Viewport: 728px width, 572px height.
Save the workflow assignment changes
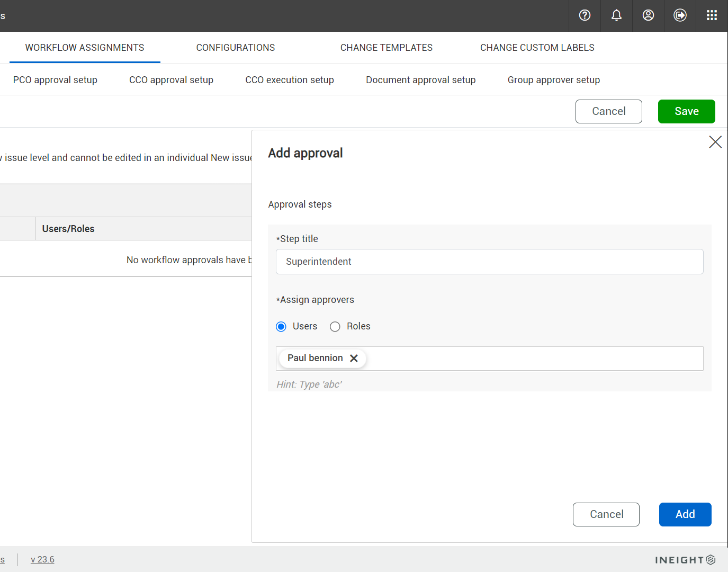(686, 111)
